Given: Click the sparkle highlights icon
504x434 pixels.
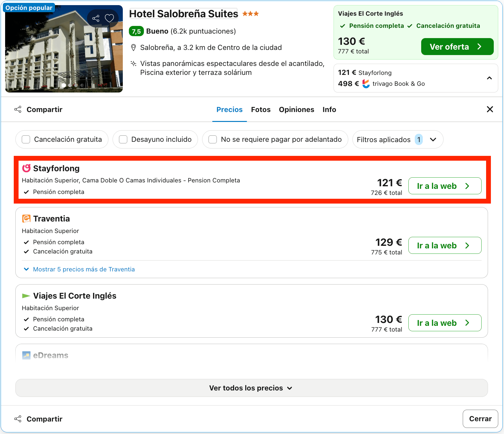Looking at the screenshot, I should 133,63.
